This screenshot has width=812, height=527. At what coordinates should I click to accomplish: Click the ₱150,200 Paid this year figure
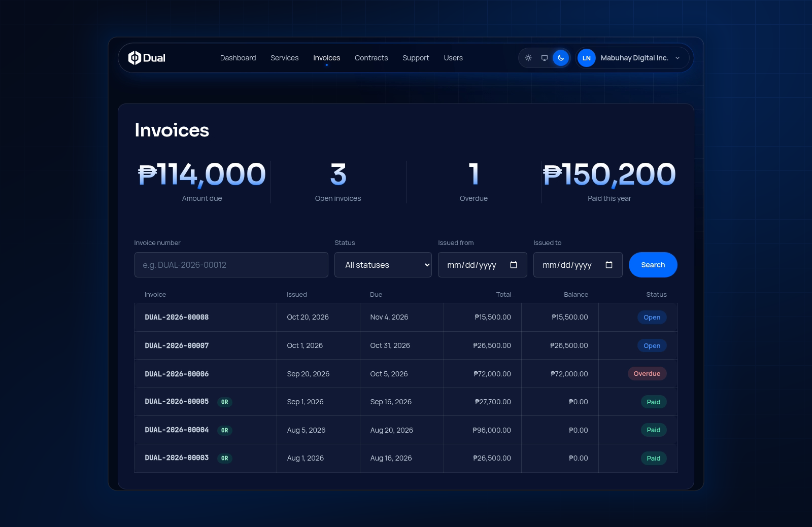(x=610, y=174)
